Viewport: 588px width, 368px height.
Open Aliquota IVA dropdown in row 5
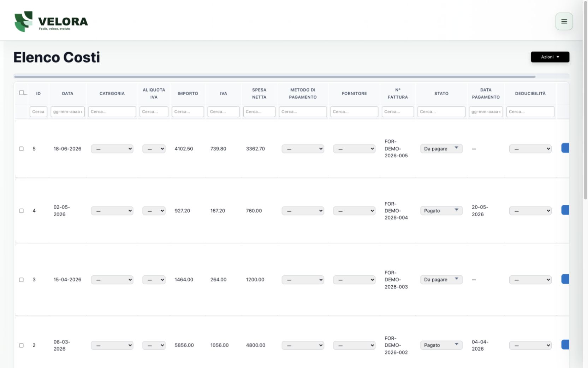[154, 149]
